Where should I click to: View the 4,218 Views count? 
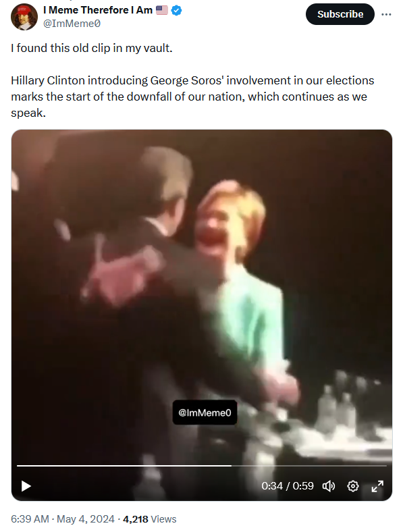(150, 518)
